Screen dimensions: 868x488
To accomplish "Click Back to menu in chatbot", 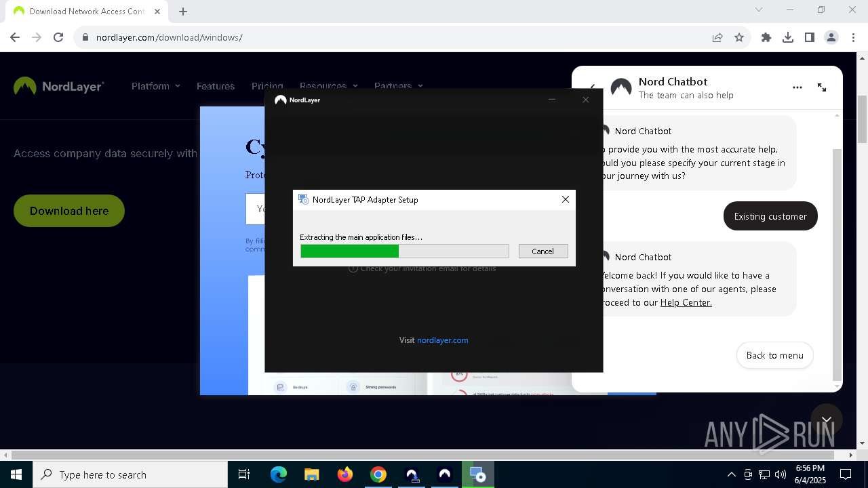I will tap(774, 355).
